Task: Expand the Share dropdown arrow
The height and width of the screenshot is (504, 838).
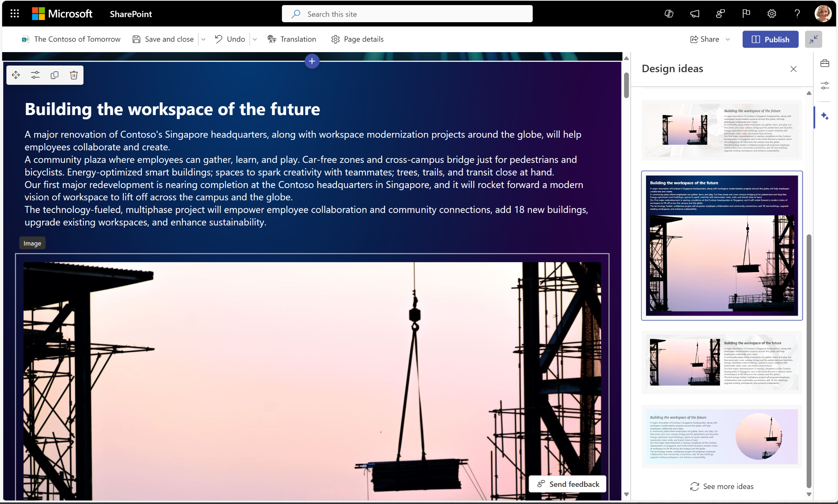Action: pyautogui.click(x=730, y=39)
